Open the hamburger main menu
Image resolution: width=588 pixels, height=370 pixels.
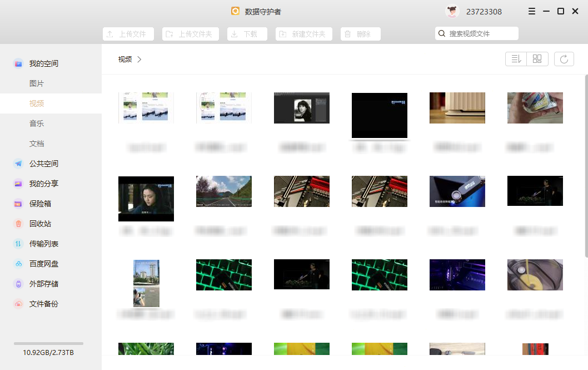pos(532,11)
